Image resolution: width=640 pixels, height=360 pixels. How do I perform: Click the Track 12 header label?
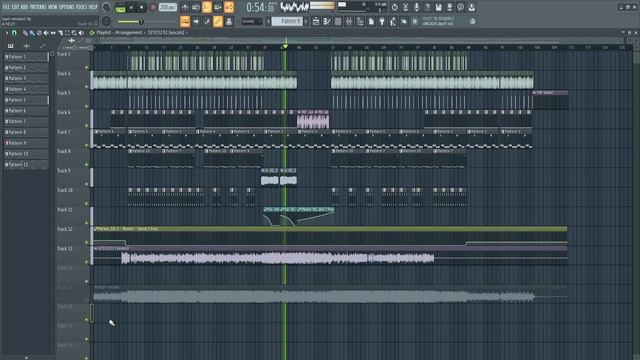click(x=64, y=229)
